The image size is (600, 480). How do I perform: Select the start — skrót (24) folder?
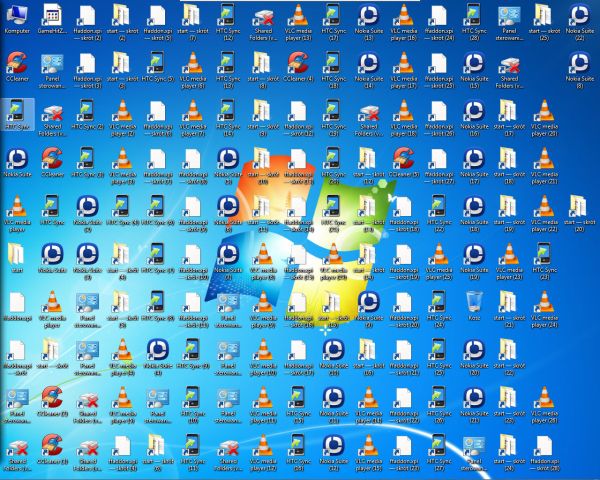pos(509,454)
